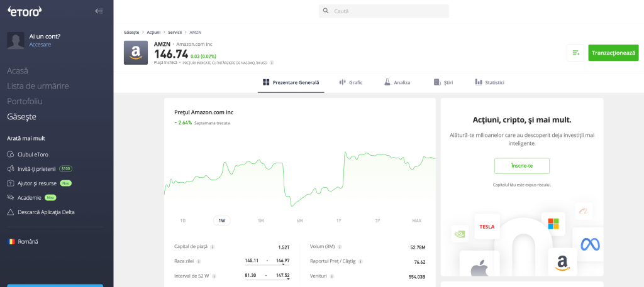Select the 6M chart range
The image size is (644, 287).
point(300,220)
